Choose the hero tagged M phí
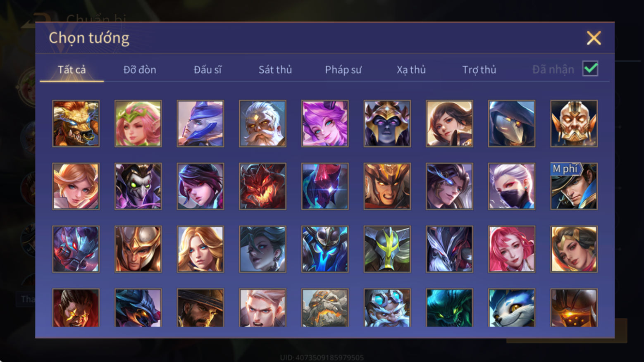Image resolution: width=644 pixels, height=362 pixels. click(x=574, y=186)
